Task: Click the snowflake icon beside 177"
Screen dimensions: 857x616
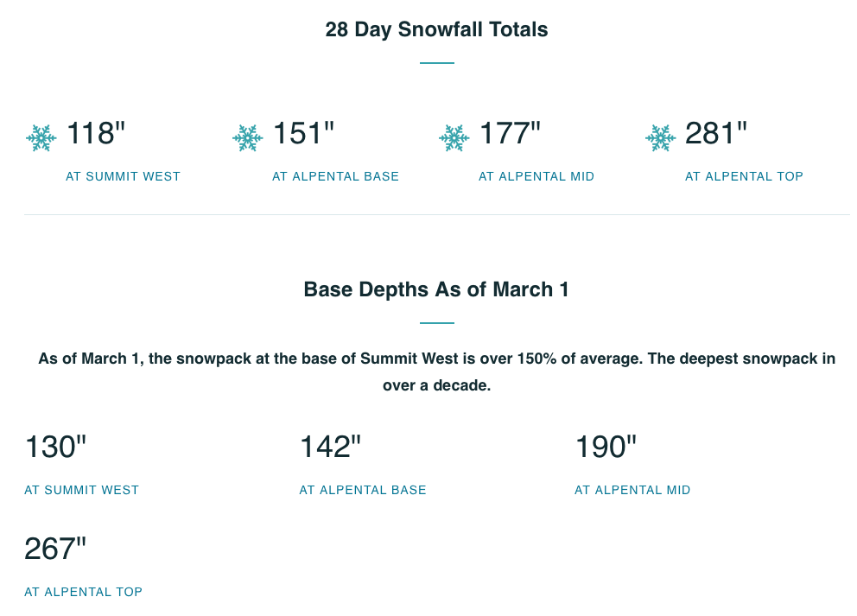Action: (x=454, y=137)
